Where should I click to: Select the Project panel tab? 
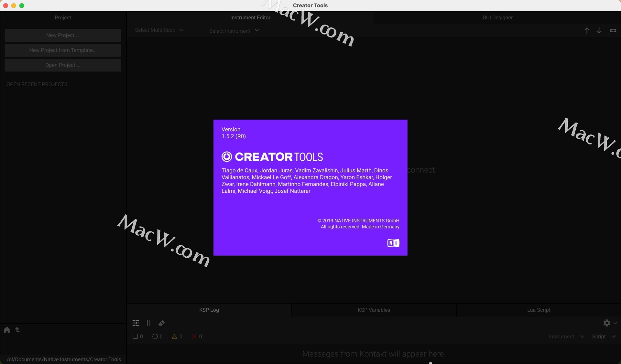(63, 17)
